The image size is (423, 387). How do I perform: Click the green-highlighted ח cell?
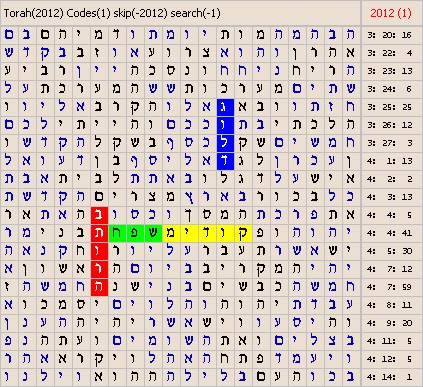click(117, 233)
